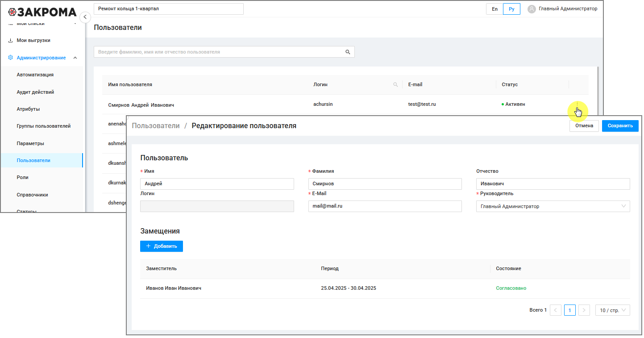Click the Отчество input field with Иванович

pos(553,184)
